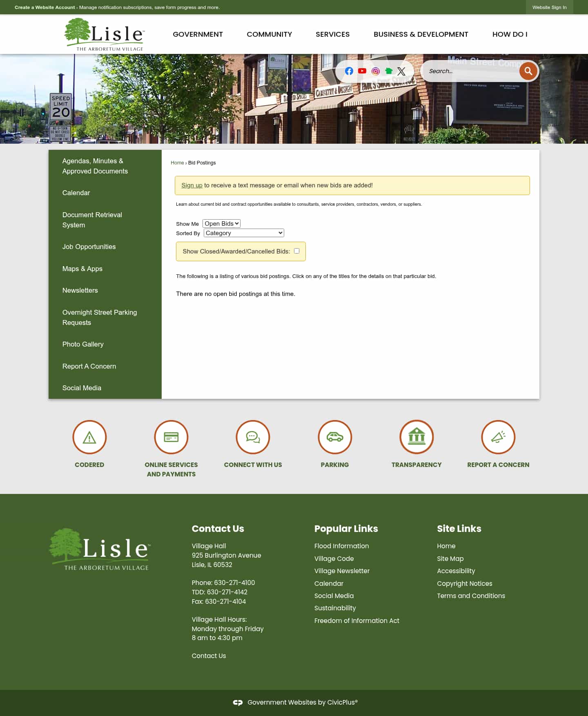
Task: Open the Connect With Us chat icon
Action: [253, 437]
